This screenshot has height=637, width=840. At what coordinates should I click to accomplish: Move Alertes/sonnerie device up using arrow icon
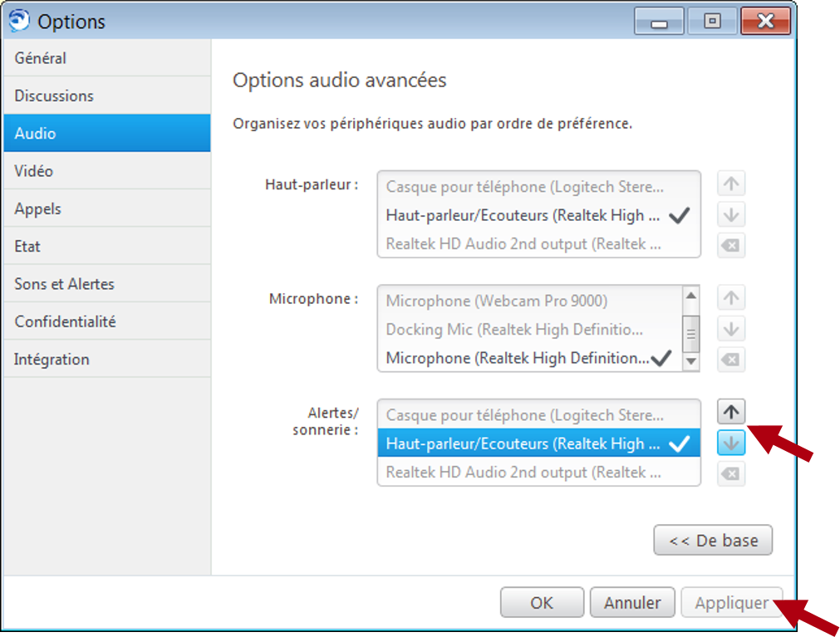point(730,411)
